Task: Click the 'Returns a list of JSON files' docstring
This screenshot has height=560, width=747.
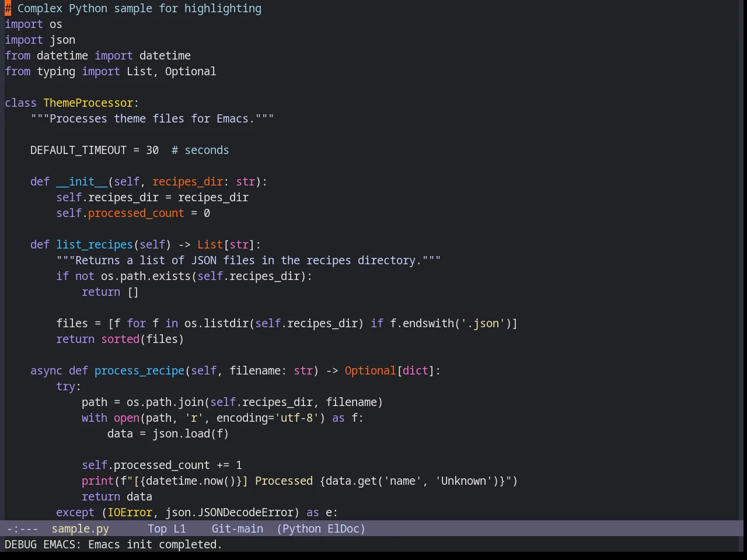Action: (x=249, y=260)
